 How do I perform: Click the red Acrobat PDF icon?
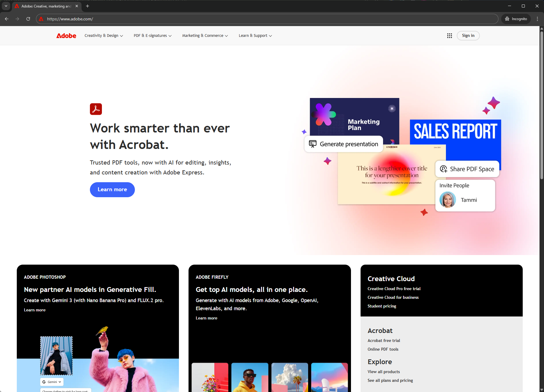tap(96, 109)
